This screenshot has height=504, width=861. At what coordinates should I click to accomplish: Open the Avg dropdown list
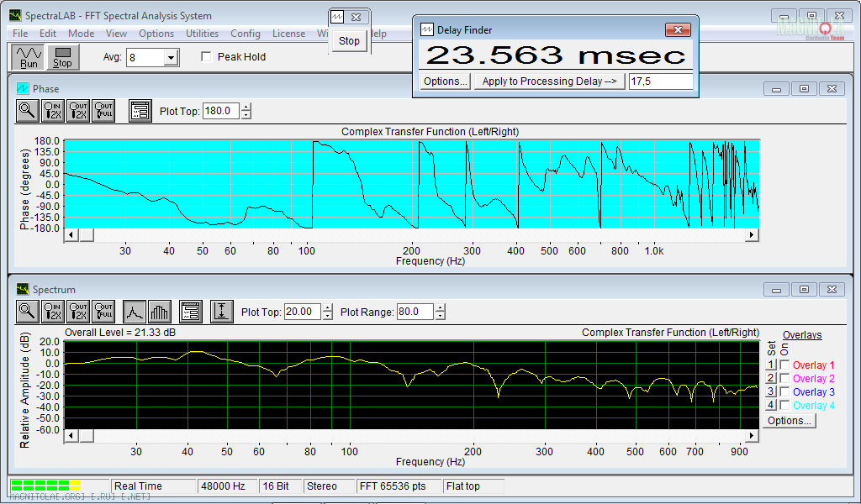(x=171, y=57)
